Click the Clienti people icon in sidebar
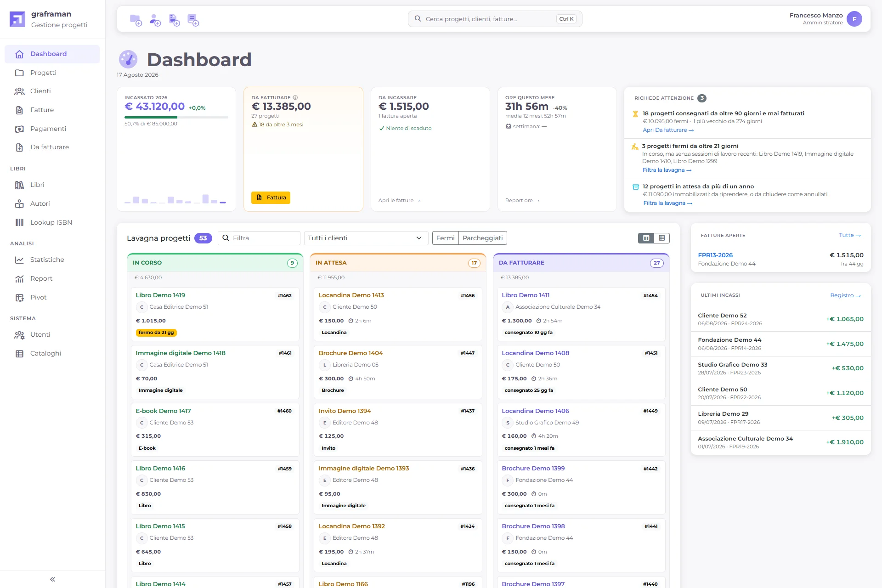This screenshot has width=882, height=588. 19,91
